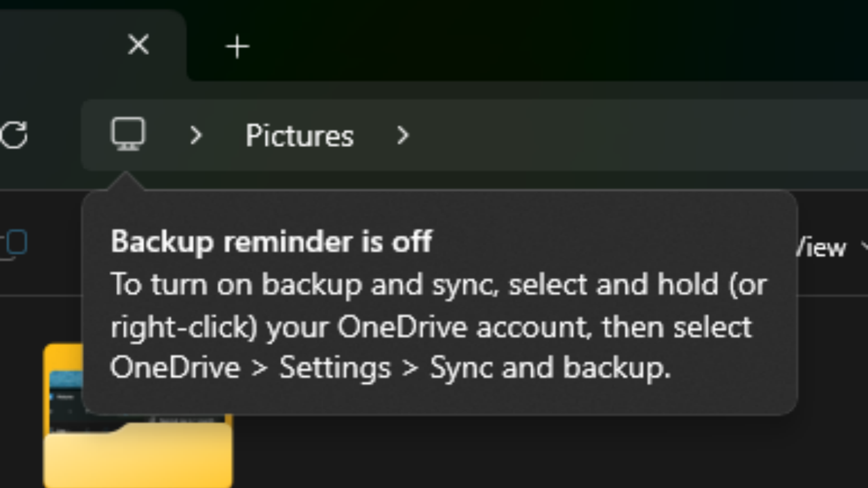The image size is (868, 488).
Task: Expand the chevron after Pictures
Action: [x=403, y=136]
